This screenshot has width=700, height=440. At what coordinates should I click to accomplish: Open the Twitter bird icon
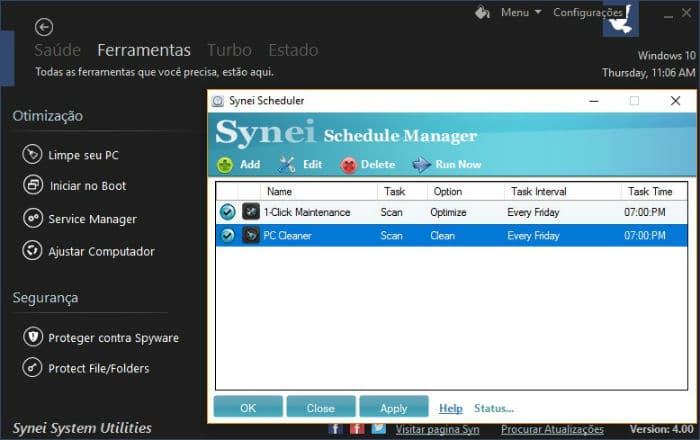point(379,429)
